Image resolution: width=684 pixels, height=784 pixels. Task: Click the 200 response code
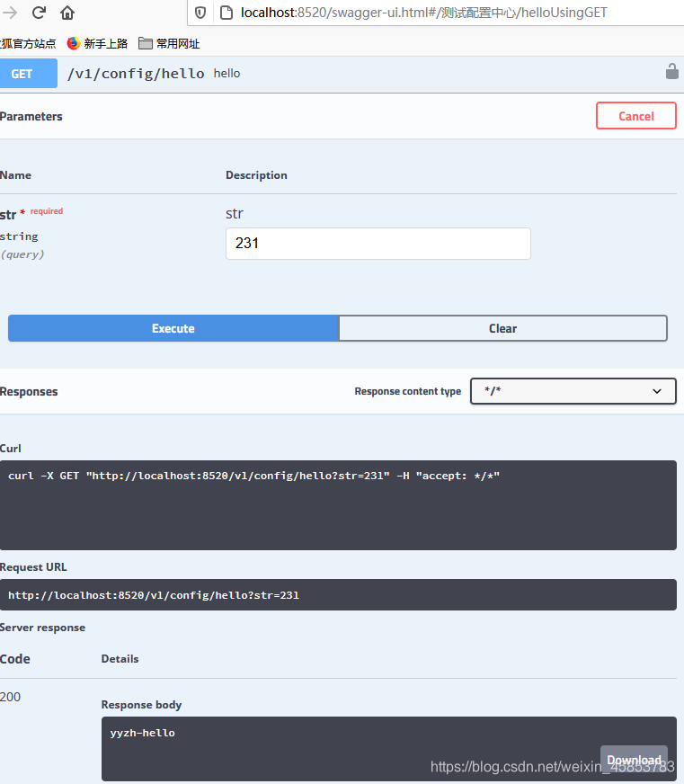tap(10, 697)
